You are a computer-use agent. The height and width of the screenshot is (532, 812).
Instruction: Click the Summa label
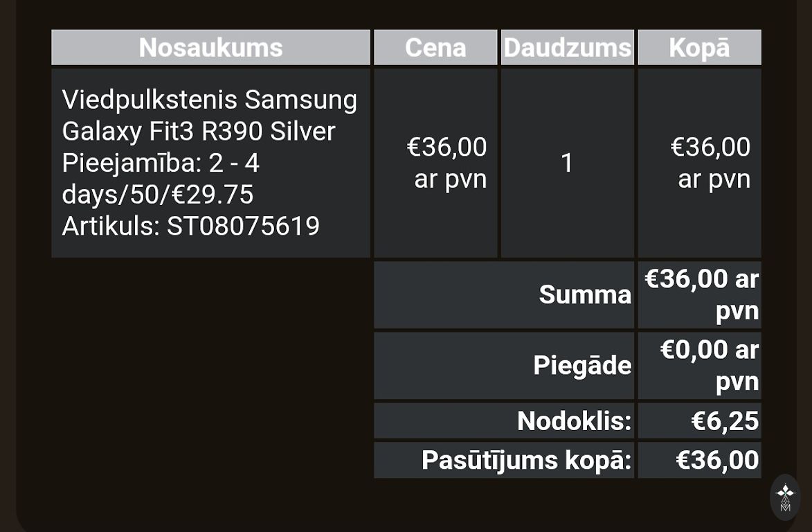pyautogui.click(x=585, y=295)
